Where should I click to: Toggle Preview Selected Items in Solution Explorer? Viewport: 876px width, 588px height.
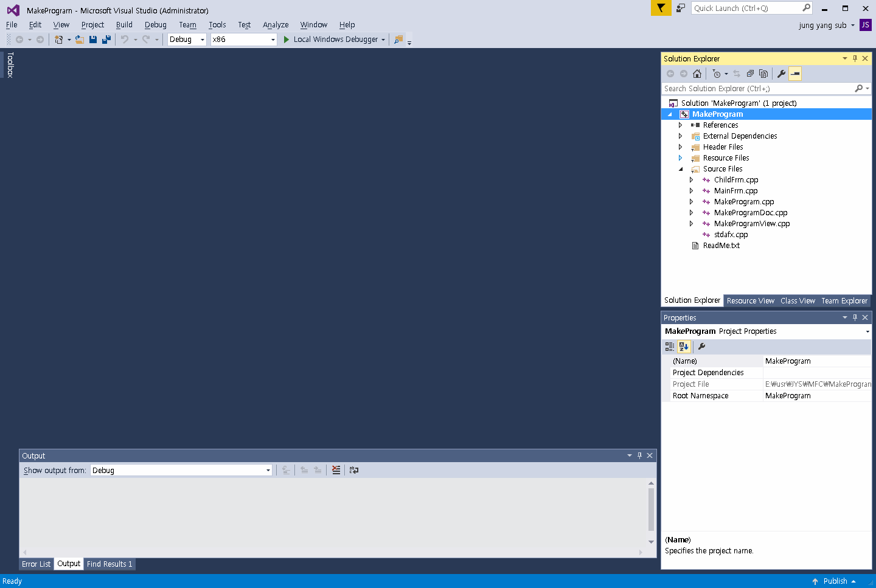795,74
